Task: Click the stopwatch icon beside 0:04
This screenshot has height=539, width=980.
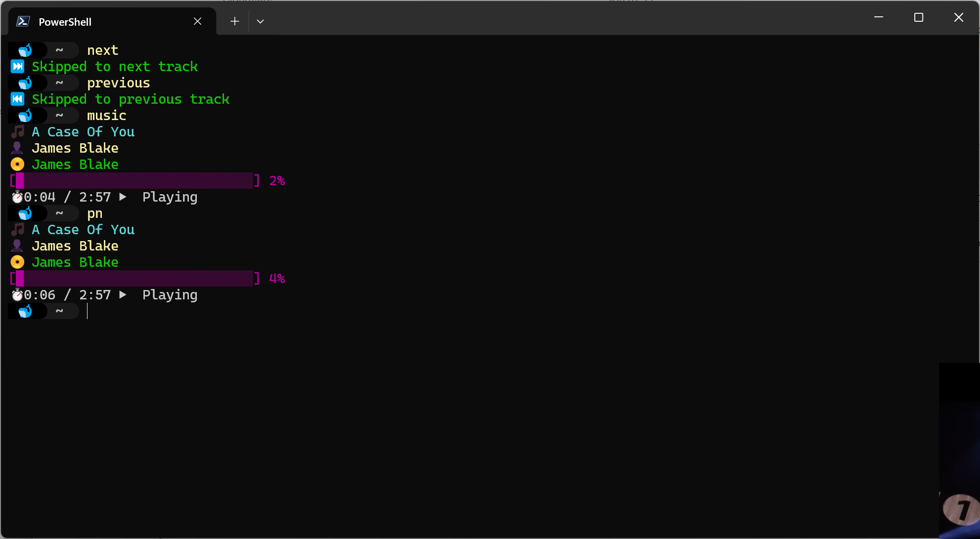Action: [17, 197]
